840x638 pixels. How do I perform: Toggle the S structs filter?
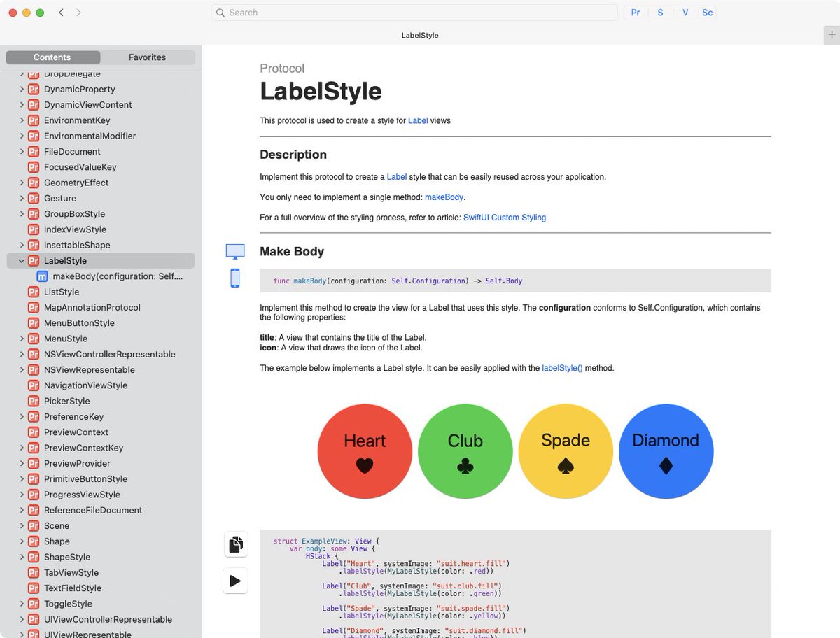pos(660,13)
